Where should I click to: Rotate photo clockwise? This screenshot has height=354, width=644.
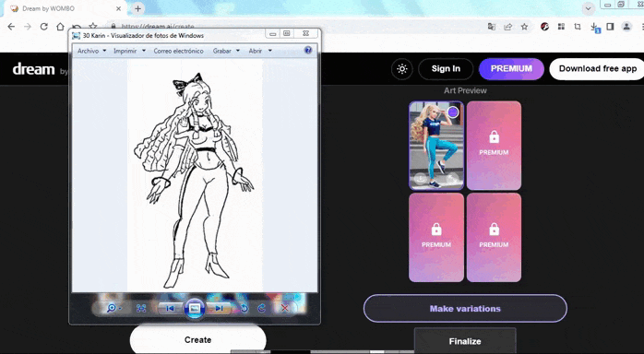262,308
